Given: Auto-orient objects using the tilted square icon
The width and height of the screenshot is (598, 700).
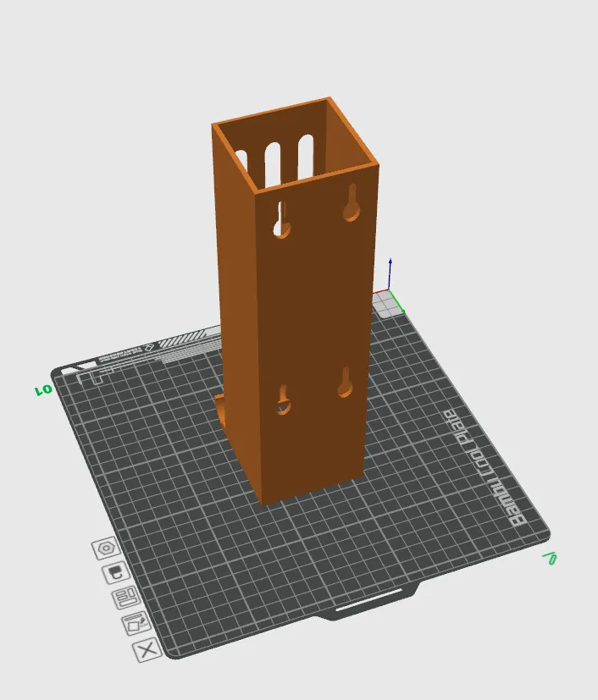Looking at the screenshot, I should [136, 623].
